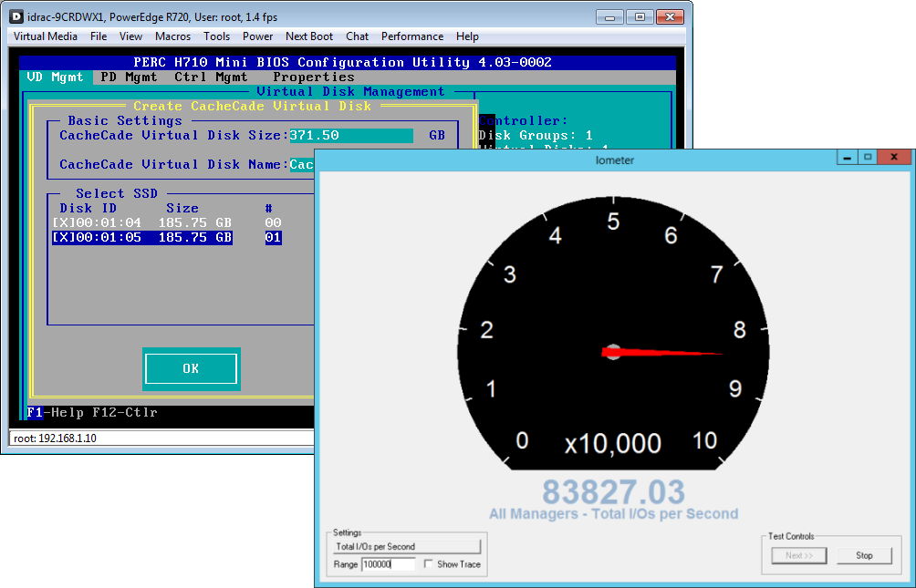
Task: Open the Chat menu
Action: point(357,36)
